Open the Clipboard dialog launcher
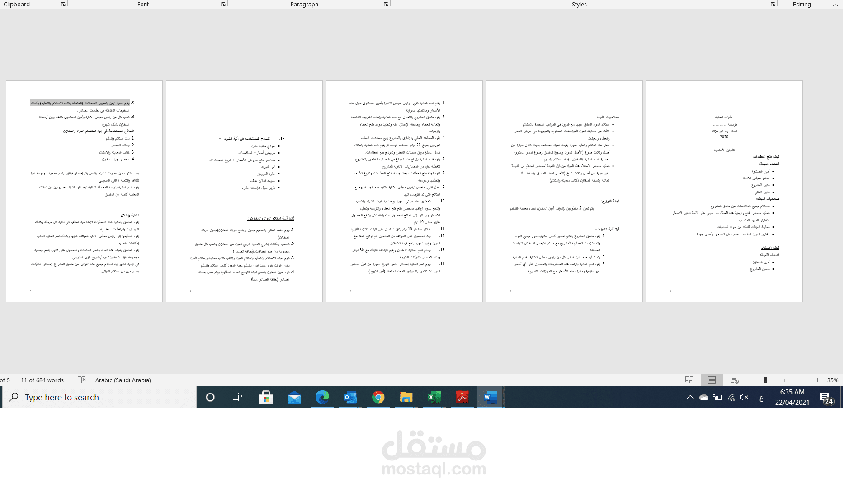This screenshot has height=488, width=868. 63,4
